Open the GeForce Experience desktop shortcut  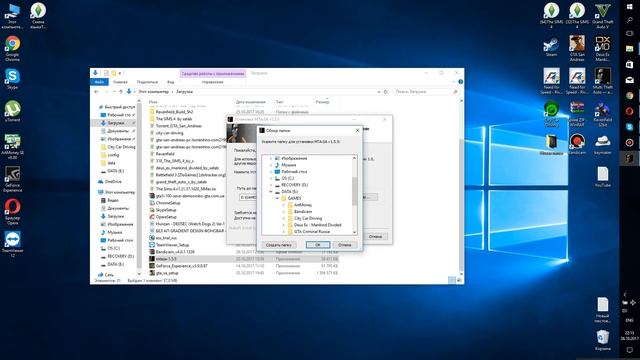click(13, 179)
